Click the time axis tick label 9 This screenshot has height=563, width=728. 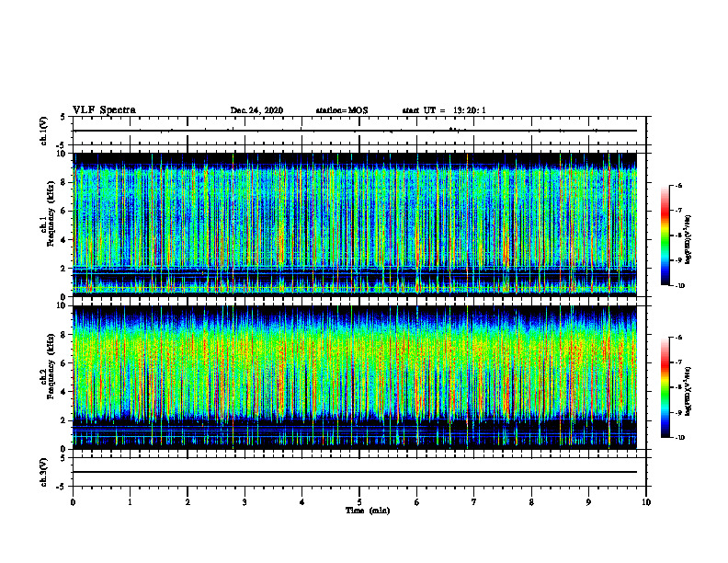point(588,502)
